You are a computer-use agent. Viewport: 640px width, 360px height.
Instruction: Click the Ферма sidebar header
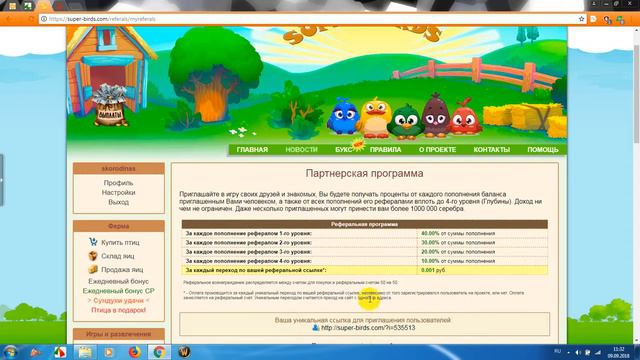tap(119, 226)
